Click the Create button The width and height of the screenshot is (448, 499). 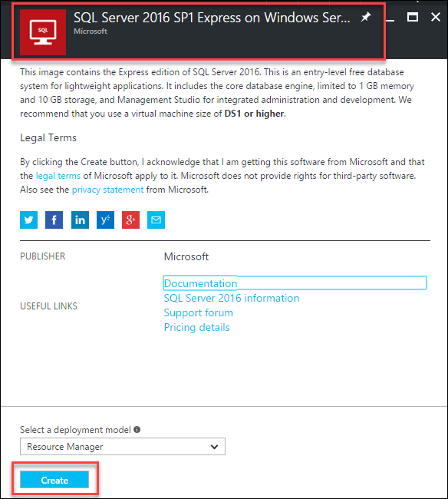click(54, 480)
